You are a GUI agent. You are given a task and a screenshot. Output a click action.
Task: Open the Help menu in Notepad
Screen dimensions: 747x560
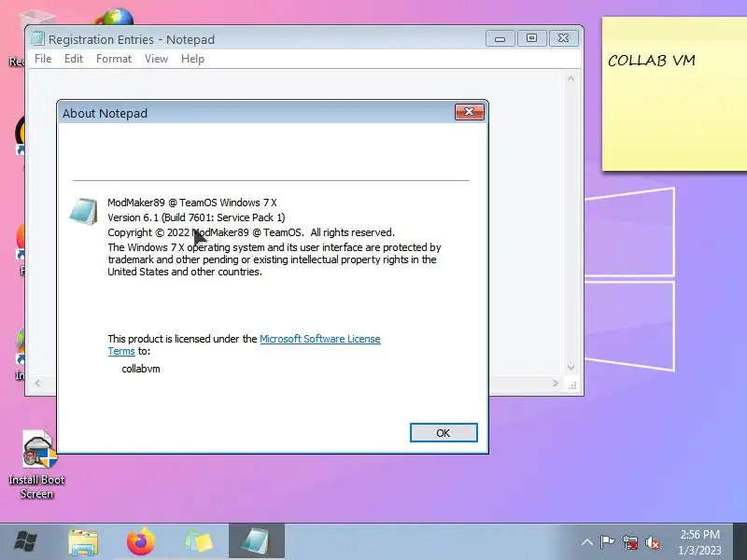192,59
